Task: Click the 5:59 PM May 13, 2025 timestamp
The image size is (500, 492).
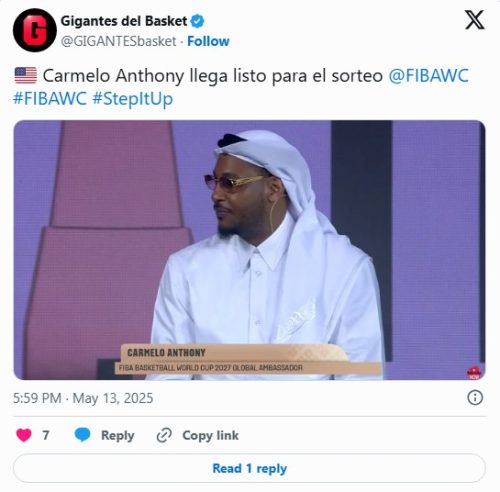Action: pos(83,398)
